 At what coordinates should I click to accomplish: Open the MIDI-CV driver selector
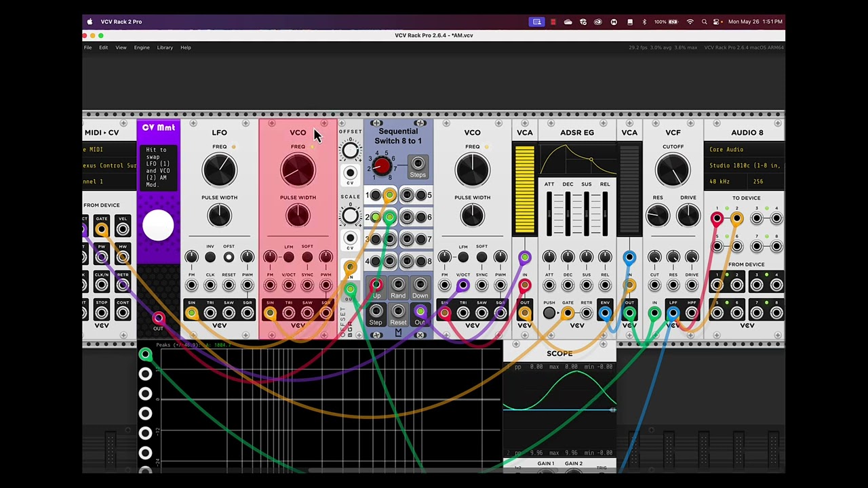[109, 149]
